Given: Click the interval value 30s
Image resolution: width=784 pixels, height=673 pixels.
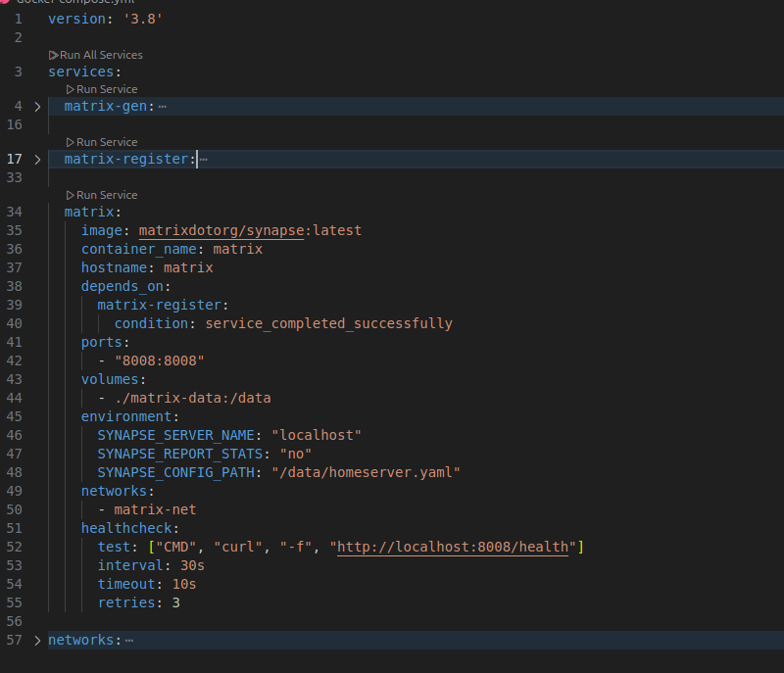Looking at the screenshot, I should click(192, 565).
